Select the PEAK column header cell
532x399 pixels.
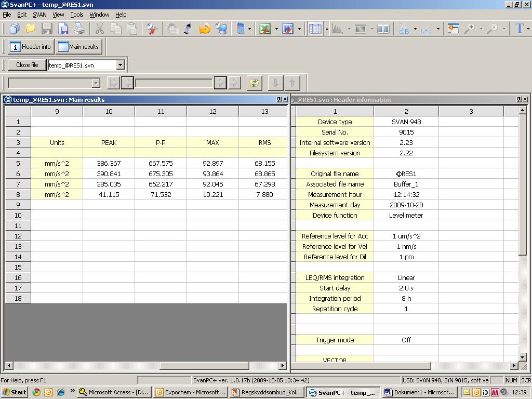[x=109, y=142]
